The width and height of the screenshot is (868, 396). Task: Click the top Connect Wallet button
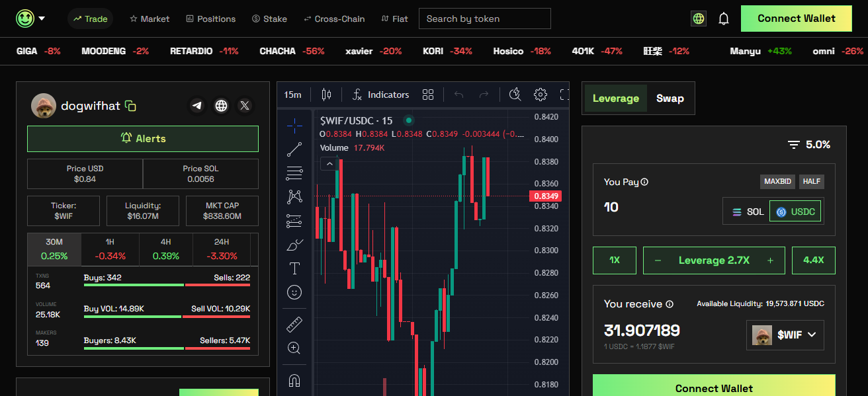[797, 19]
